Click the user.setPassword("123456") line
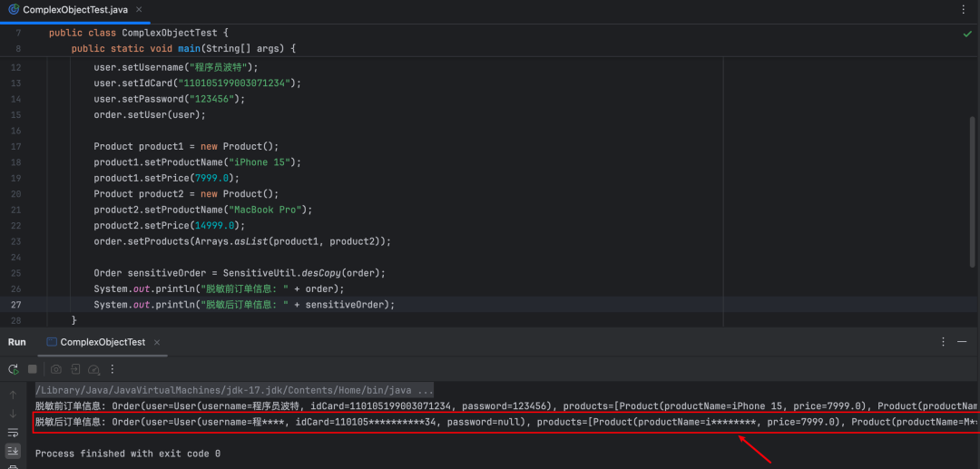Screen dimensions: 980x469 coord(170,99)
